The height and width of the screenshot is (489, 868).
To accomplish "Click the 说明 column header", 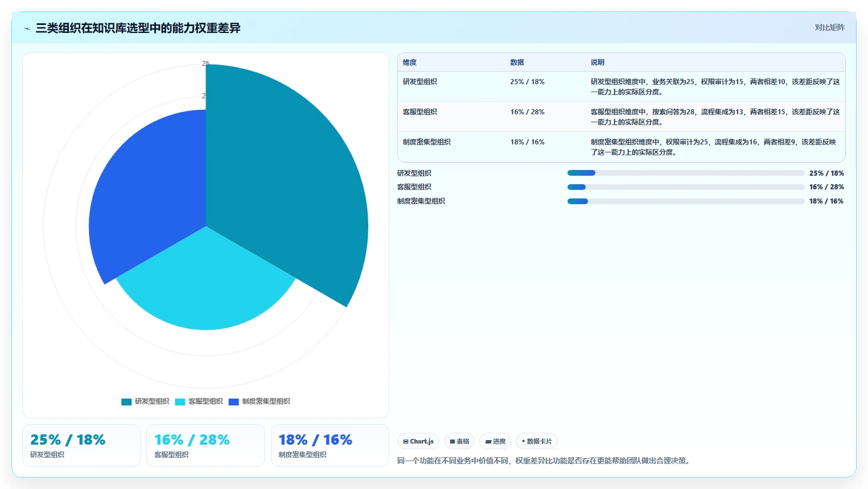I will pyautogui.click(x=598, y=63).
